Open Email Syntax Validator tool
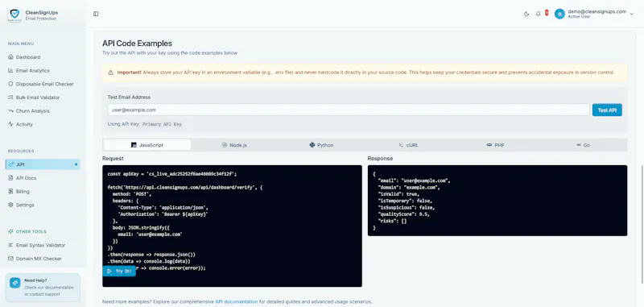The width and height of the screenshot is (644, 307). 43,245
